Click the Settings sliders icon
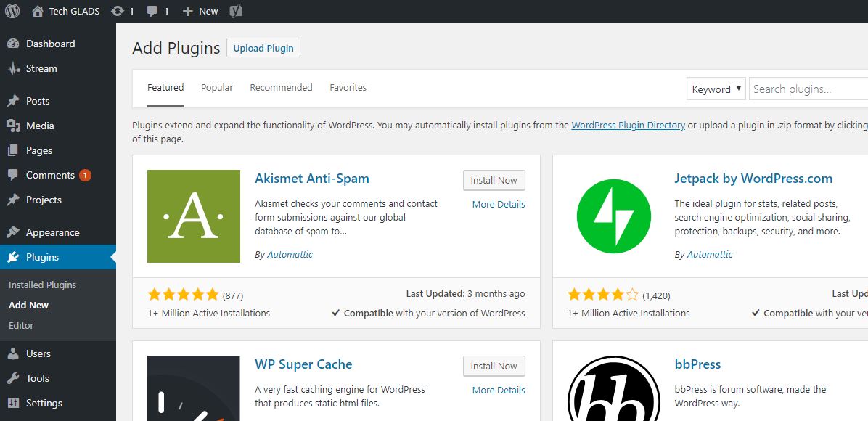The width and height of the screenshot is (868, 421). (x=13, y=404)
